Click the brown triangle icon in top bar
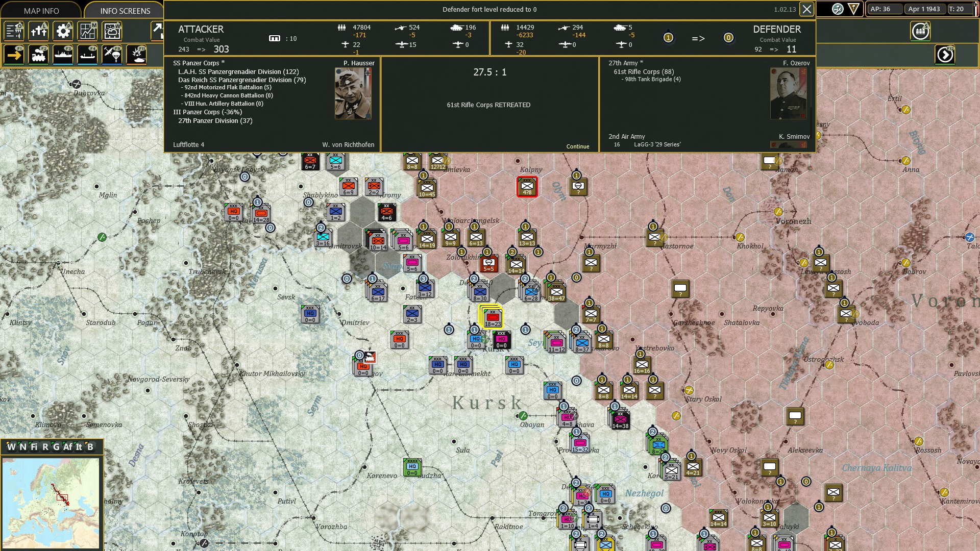980x551 pixels. click(853, 9)
